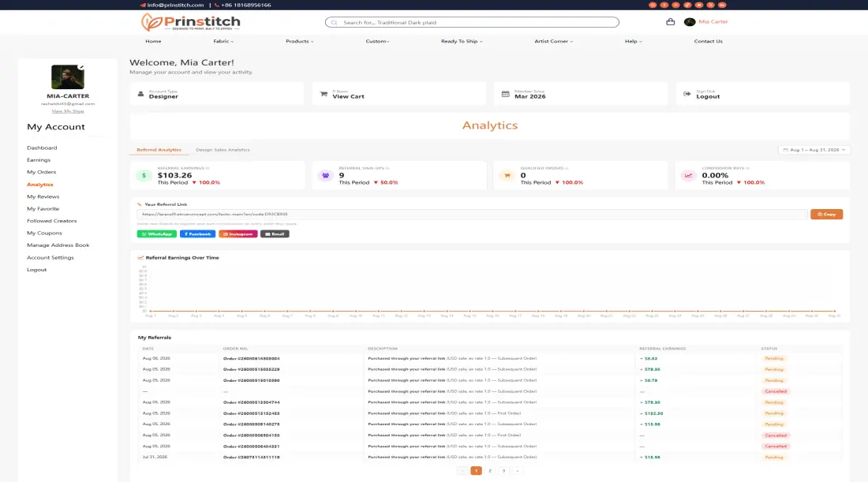
Task: Click the Referral Sign-ups info icon
Action: [x=387, y=168]
